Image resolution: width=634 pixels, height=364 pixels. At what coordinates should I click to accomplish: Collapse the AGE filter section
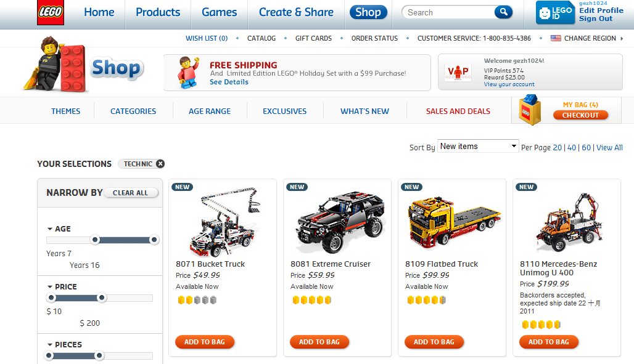click(x=50, y=229)
